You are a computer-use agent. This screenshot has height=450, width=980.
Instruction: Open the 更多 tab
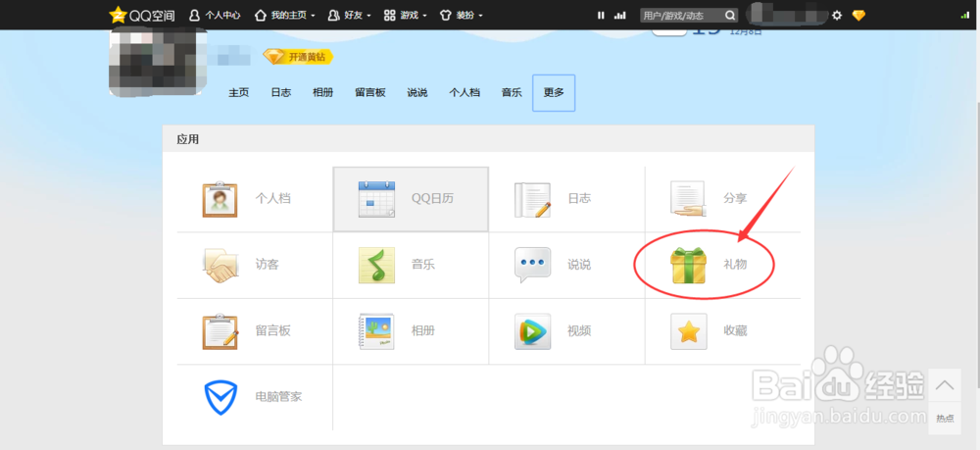click(554, 92)
